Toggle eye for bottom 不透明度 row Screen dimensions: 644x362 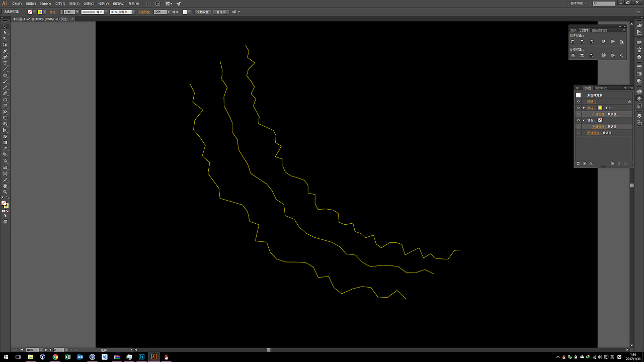pos(578,133)
